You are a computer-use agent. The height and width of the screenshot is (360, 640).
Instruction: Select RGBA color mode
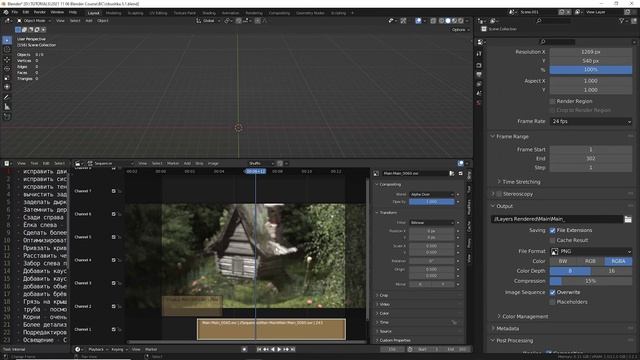[x=618, y=261]
